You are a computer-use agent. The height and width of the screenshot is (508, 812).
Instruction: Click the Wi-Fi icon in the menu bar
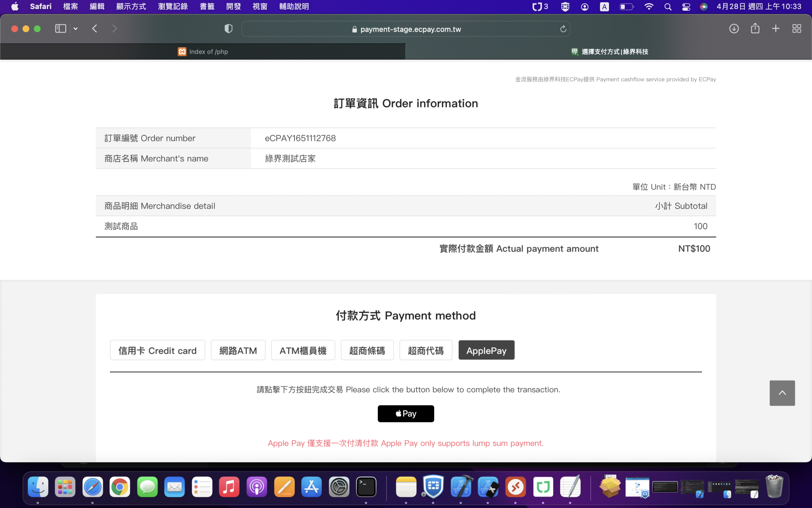pyautogui.click(x=649, y=6)
